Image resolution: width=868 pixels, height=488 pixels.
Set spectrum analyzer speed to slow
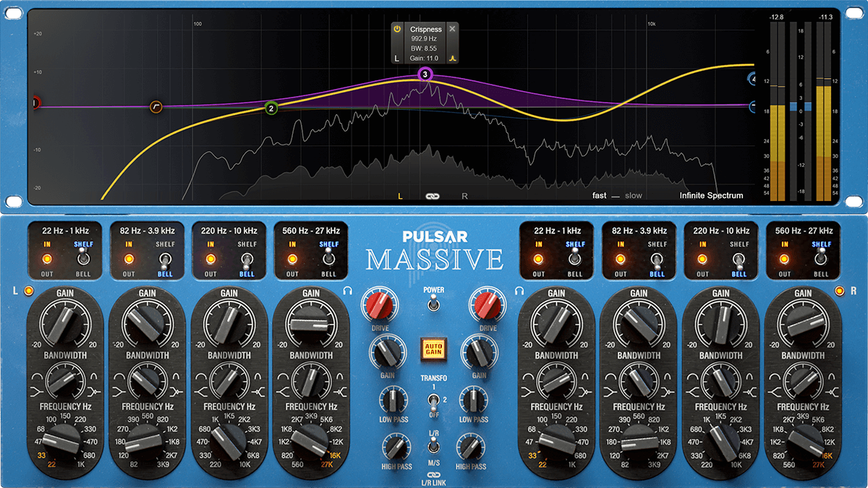coord(633,195)
